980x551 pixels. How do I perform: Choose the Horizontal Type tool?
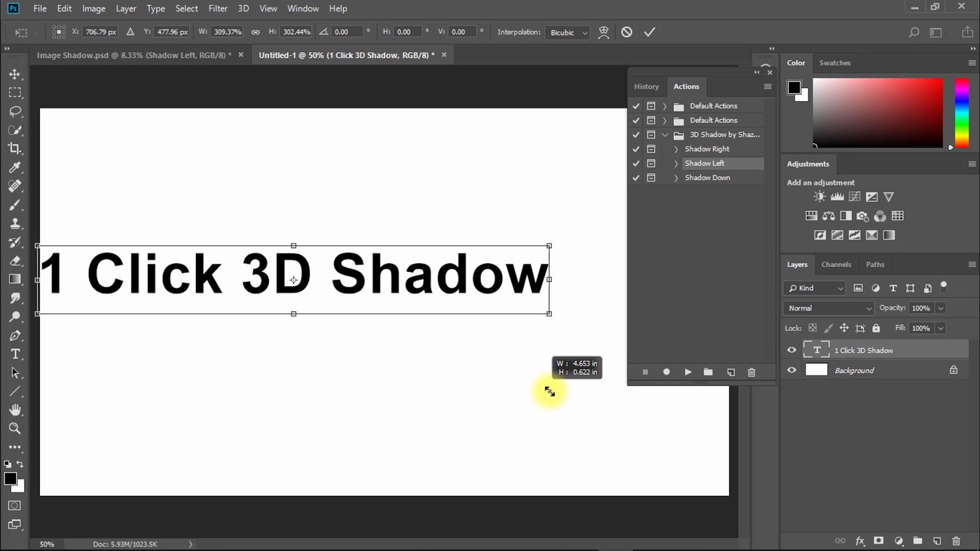point(15,354)
